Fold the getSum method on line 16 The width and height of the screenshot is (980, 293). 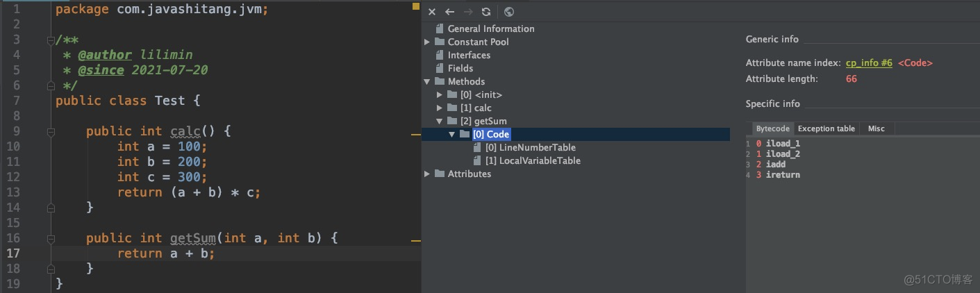[50, 238]
